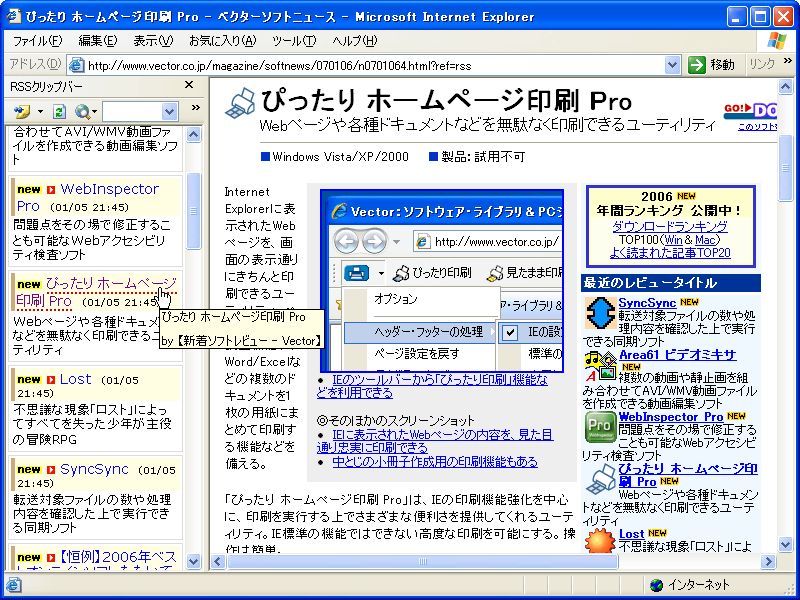Click the WebInspector Pro link in review titles

click(671, 417)
